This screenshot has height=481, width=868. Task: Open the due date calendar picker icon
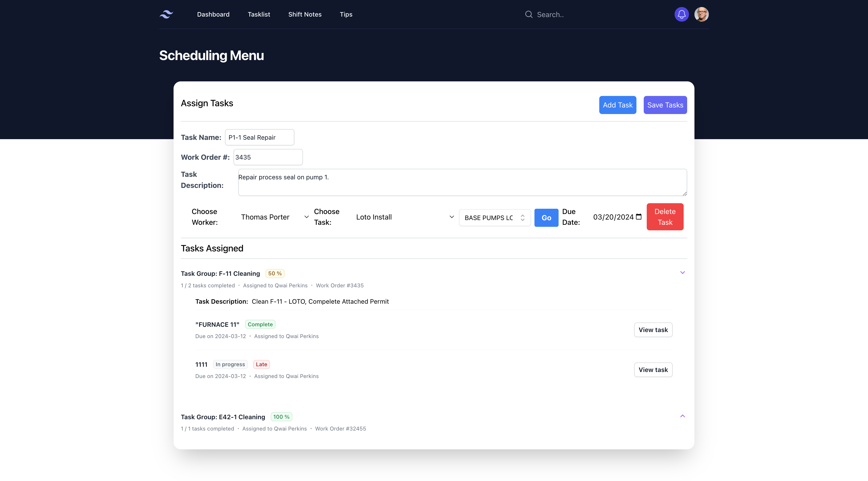pos(638,217)
